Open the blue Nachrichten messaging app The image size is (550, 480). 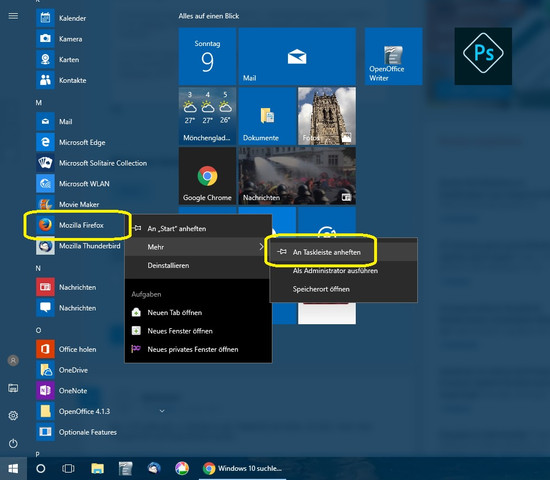click(x=80, y=308)
